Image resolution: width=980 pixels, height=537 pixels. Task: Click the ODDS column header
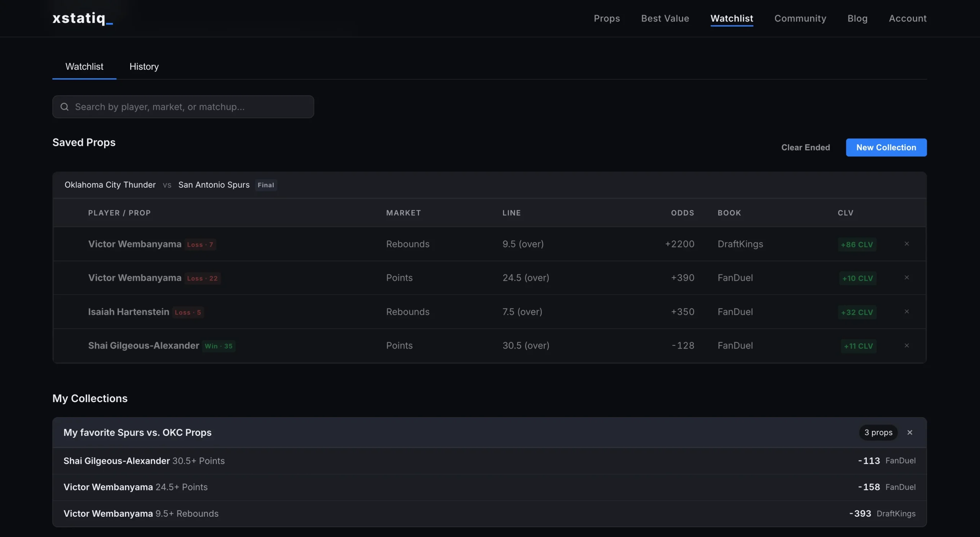[683, 213]
